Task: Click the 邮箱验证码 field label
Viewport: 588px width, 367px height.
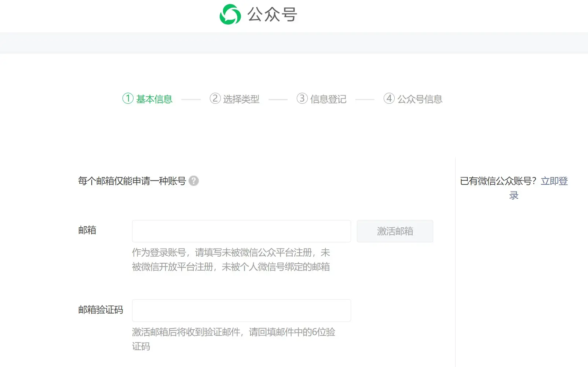Action: click(100, 310)
